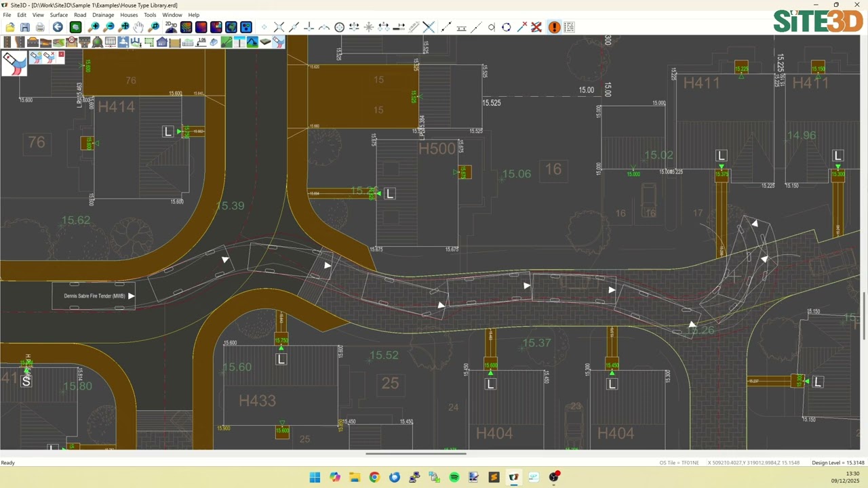Screen dimensions: 868x488
Task: Click the OS Tile TF01NE status text
Action: (679, 463)
